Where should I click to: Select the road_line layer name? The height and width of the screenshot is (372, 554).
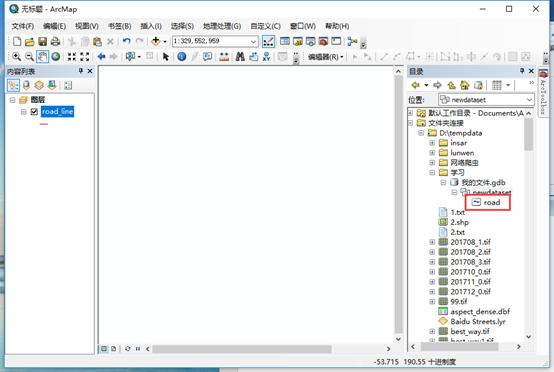coord(57,112)
